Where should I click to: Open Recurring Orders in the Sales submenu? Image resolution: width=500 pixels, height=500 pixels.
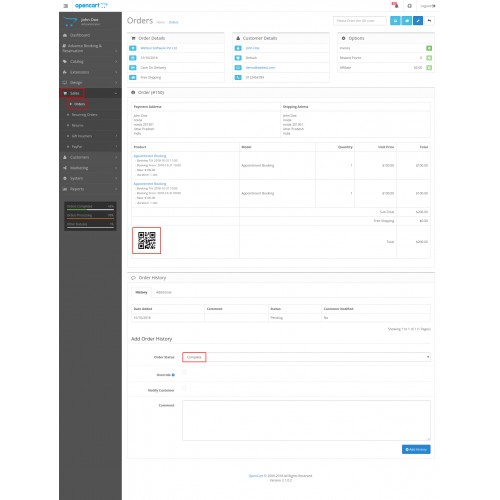pyautogui.click(x=84, y=115)
